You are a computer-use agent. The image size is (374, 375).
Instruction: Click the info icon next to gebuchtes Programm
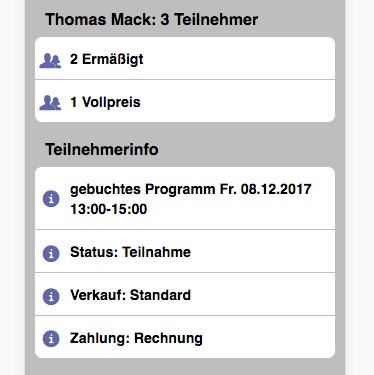tap(51, 199)
